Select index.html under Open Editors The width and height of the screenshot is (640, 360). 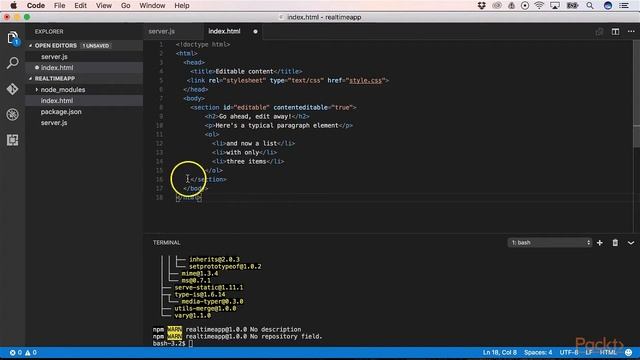pyautogui.click(x=57, y=67)
